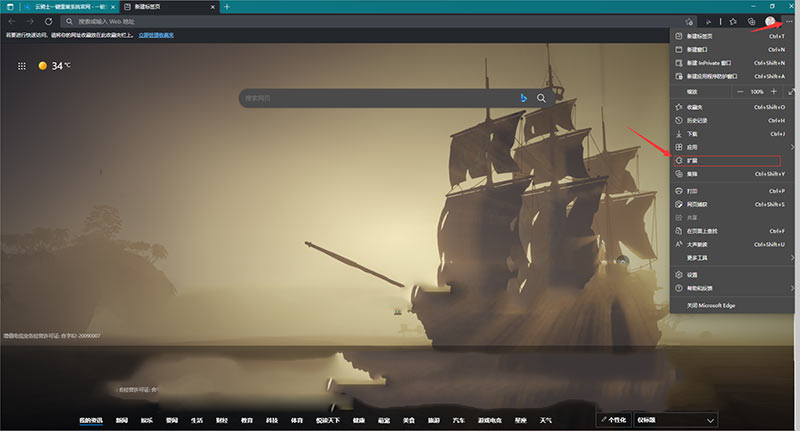Switch to the 财经 feed tab
Image resolution: width=800 pixels, height=431 pixels.
[221, 420]
